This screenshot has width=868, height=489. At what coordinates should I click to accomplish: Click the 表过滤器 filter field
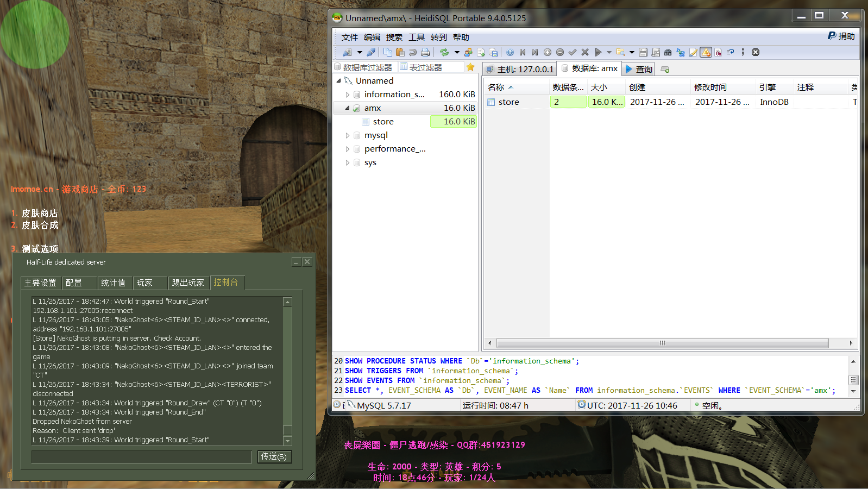click(431, 67)
